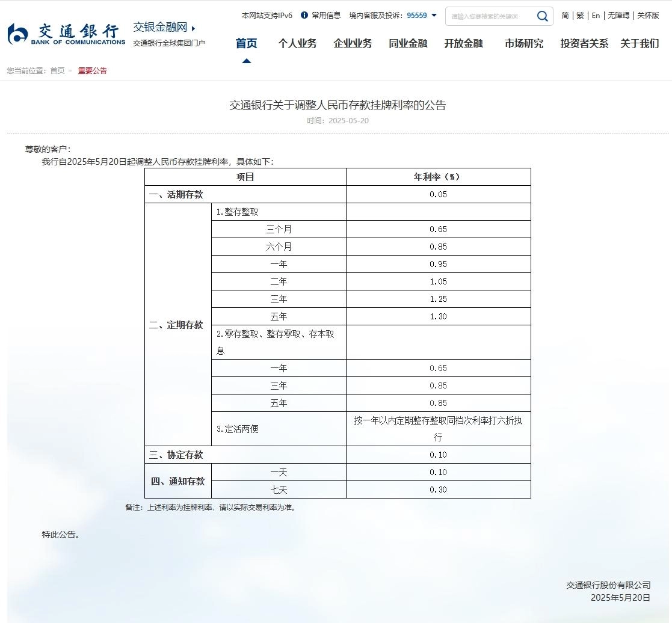This screenshot has width=672, height=623.
Task: Open the 关于我们 menu
Action: [639, 43]
